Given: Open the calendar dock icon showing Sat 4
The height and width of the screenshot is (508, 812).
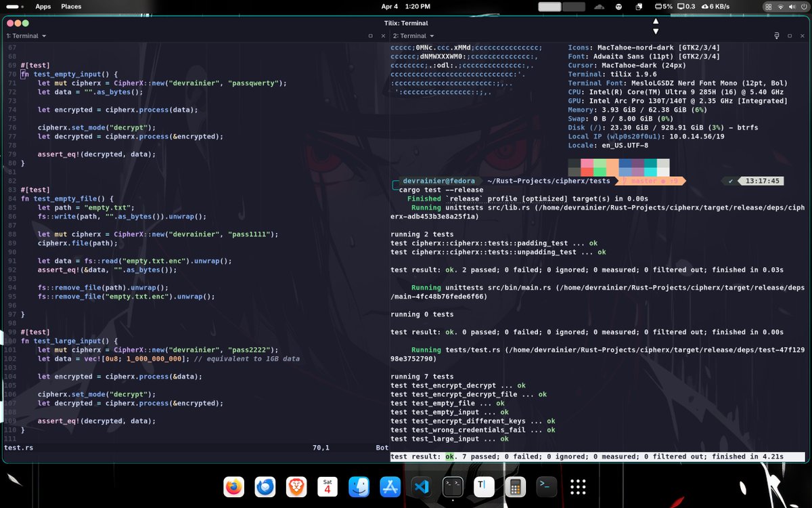Looking at the screenshot, I should coord(328,486).
